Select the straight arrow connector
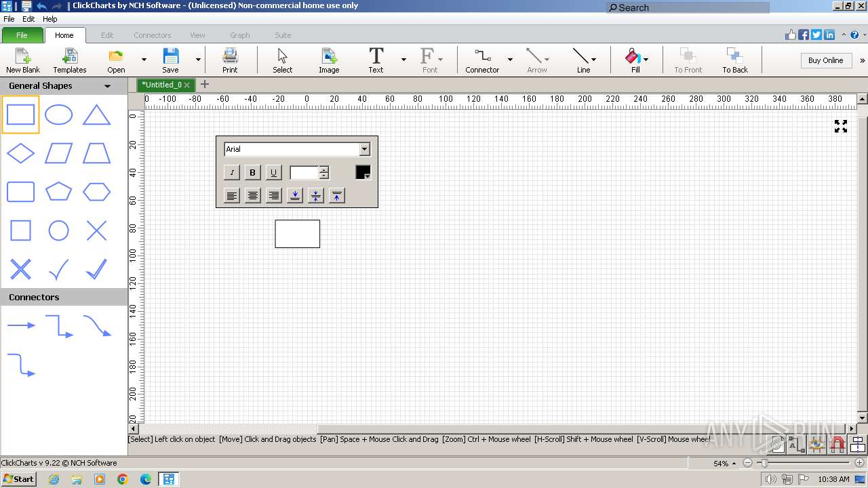This screenshot has width=868, height=488. click(x=20, y=325)
